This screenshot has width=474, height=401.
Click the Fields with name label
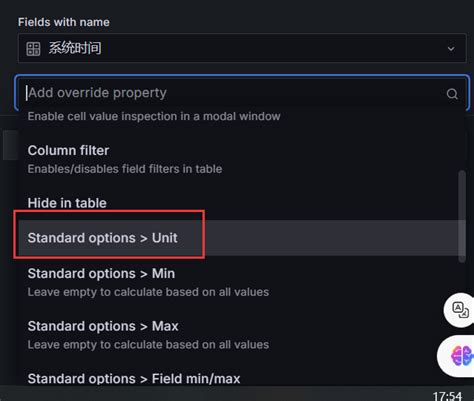(64, 22)
